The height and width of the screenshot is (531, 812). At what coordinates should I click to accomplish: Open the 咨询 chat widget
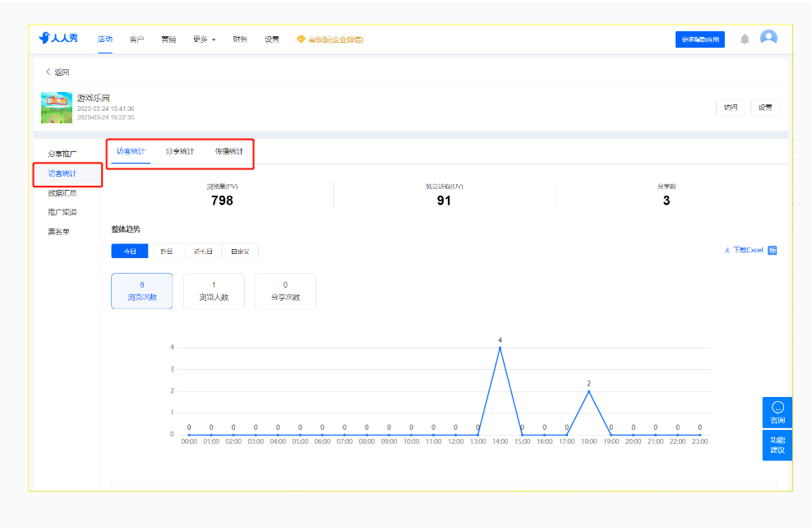[777, 413]
